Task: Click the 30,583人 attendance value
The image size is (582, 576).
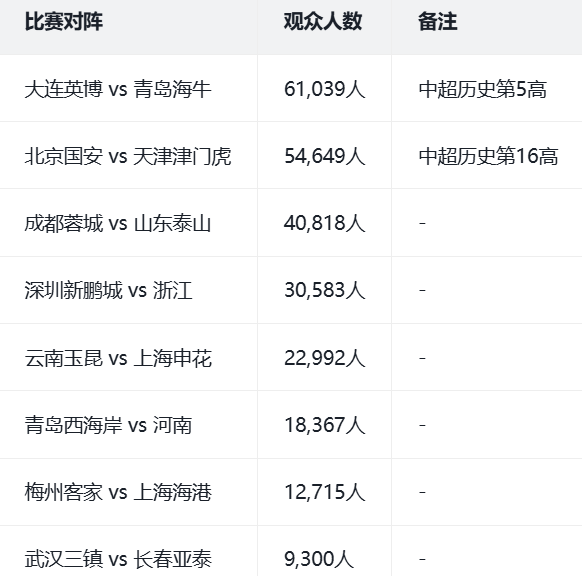Action: (x=324, y=290)
